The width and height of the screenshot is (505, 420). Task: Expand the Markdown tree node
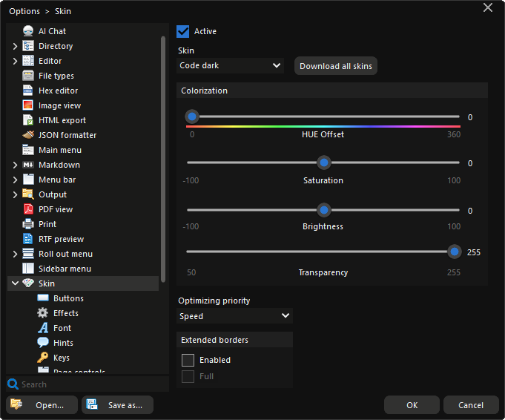coord(15,165)
